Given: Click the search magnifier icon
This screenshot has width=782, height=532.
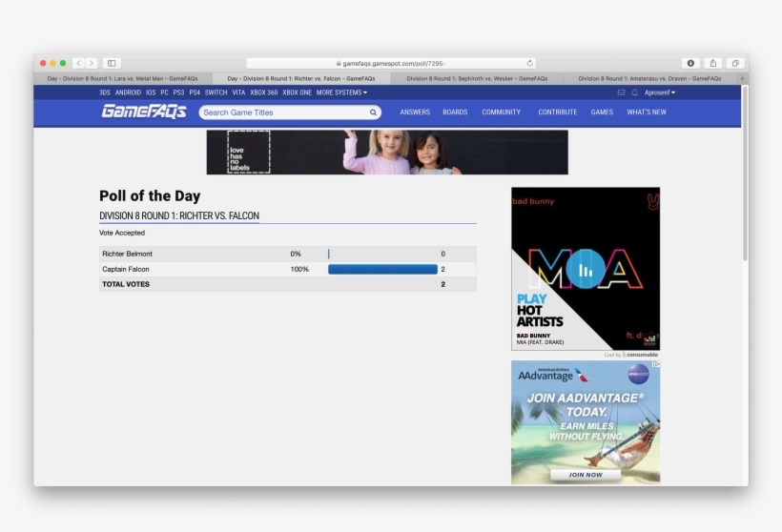Looking at the screenshot, I should [373, 113].
